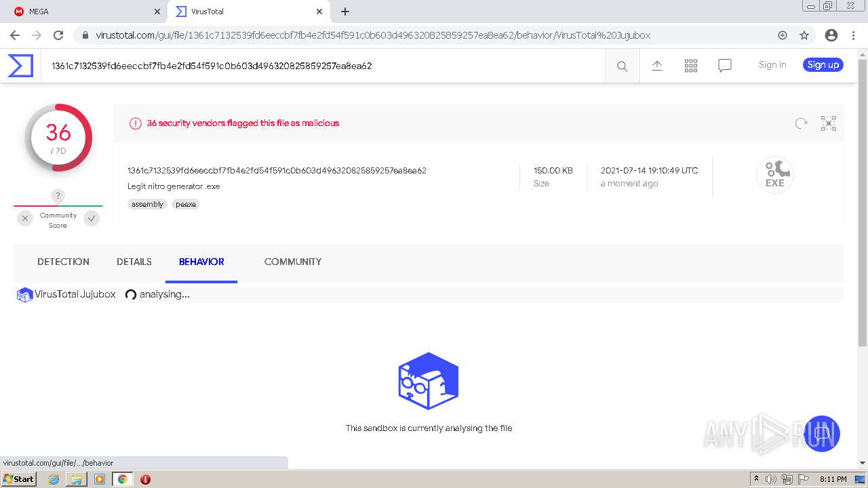Close the MEGA tab
This screenshot has width=868, height=488.
[x=157, y=12]
